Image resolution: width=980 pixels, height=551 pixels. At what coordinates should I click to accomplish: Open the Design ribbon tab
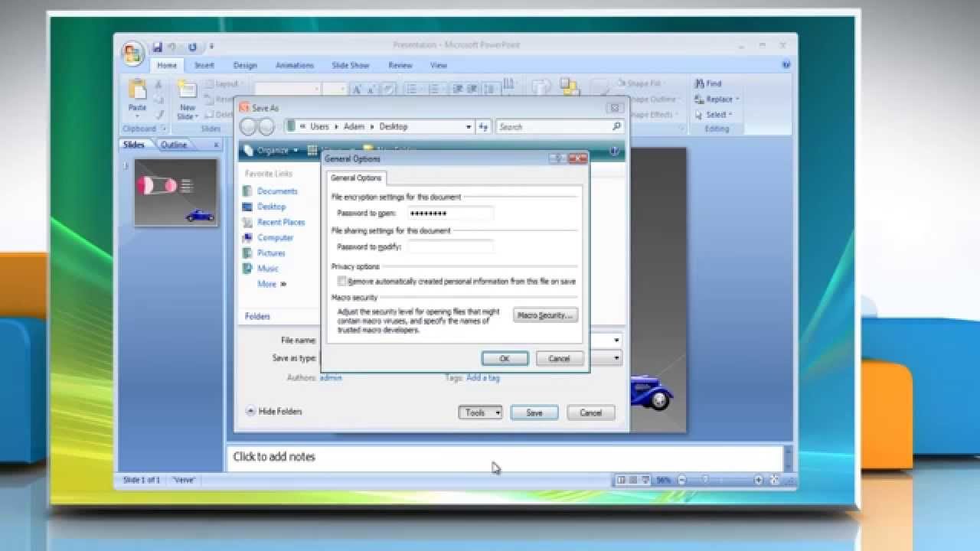pos(245,66)
